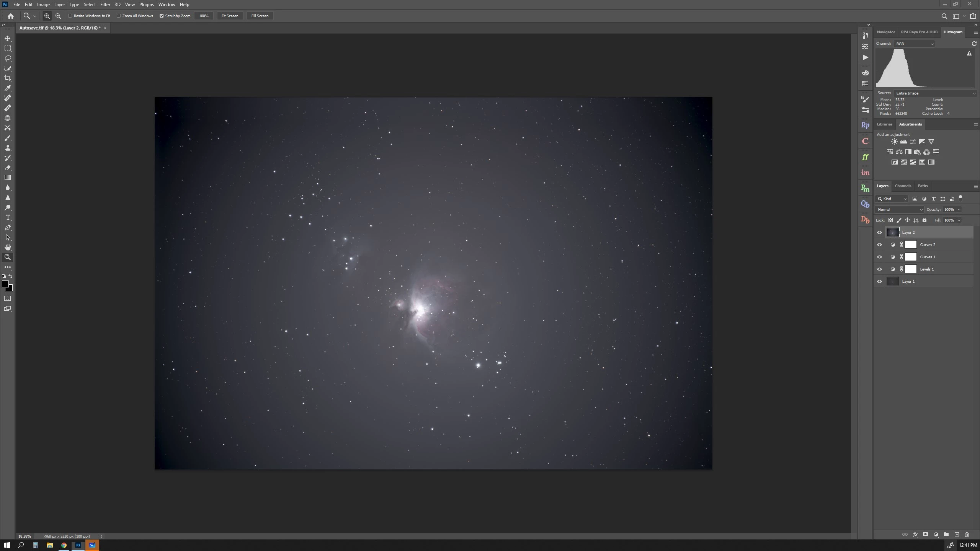Click the Zoom Out magnifier icon

(58, 16)
